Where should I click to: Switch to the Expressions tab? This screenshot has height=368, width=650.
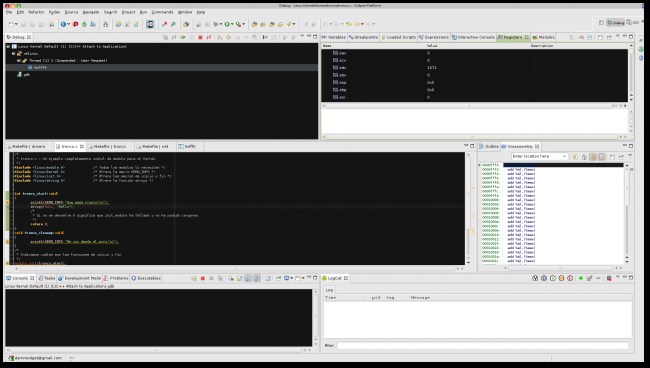click(x=434, y=37)
